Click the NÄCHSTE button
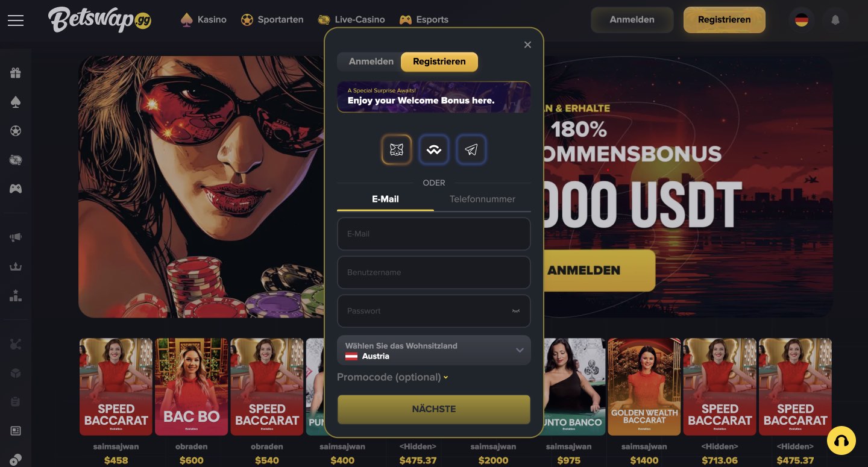The height and width of the screenshot is (467, 868). pyautogui.click(x=434, y=409)
